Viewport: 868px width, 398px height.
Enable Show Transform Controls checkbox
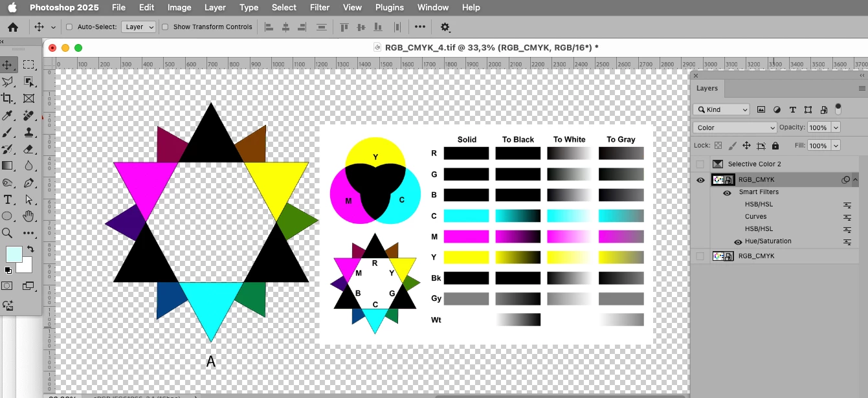[165, 27]
